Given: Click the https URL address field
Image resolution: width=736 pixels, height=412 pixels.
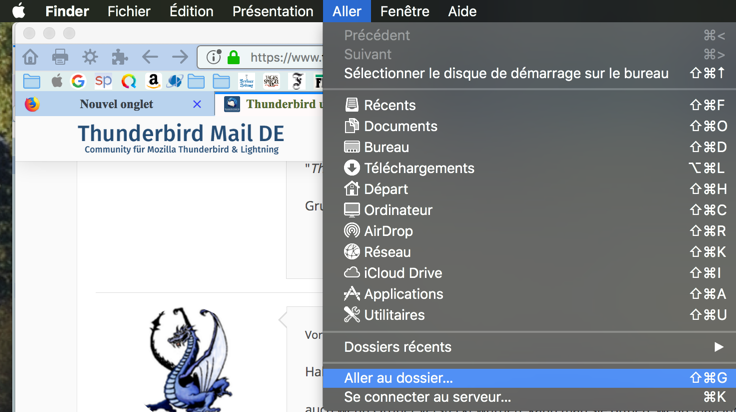Looking at the screenshot, I should [x=286, y=57].
